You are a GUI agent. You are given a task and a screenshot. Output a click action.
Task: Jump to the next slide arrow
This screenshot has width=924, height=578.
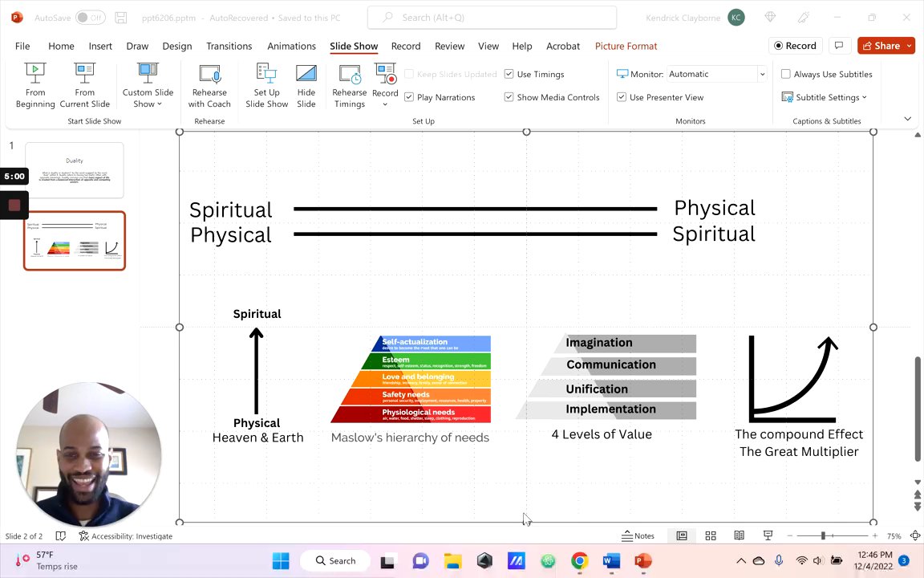point(918,506)
